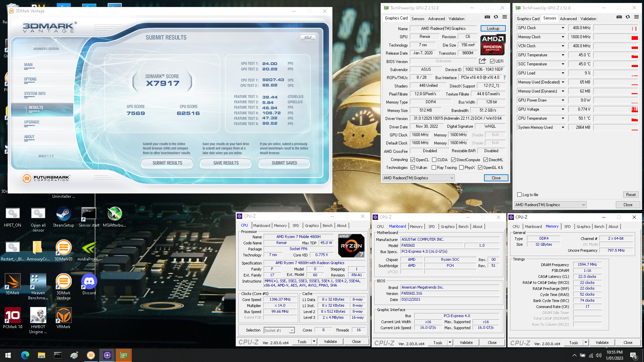
Task: Open the Bench tab in CPU-Z Mainboard window
Action: (463, 227)
